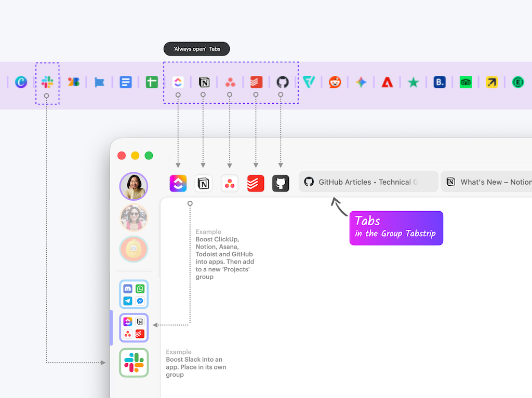The image size is (532, 398).
Task: Open the Asana app in the window toolbar
Action: click(x=230, y=183)
